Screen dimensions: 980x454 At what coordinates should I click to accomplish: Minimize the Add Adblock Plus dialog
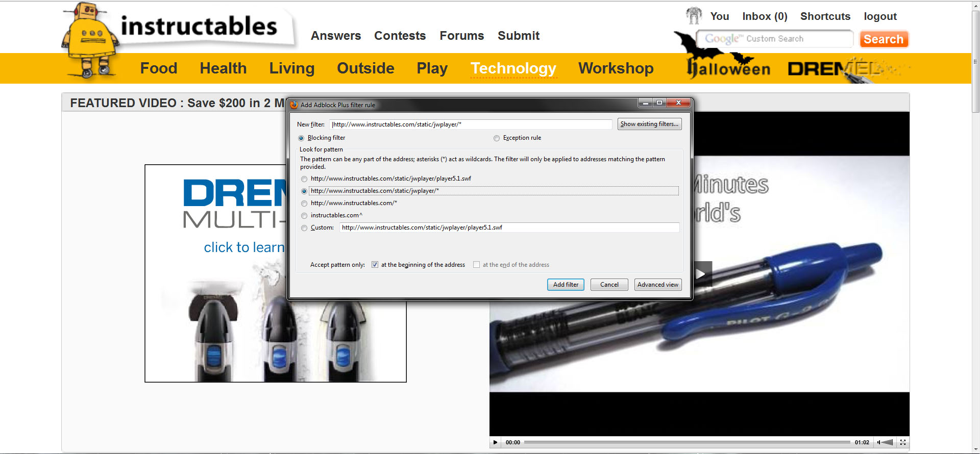pyautogui.click(x=645, y=103)
